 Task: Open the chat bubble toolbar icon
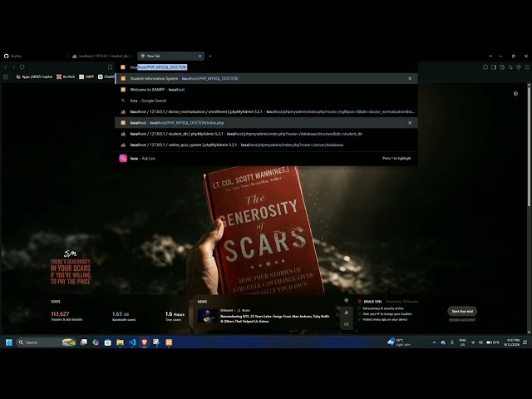(485, 67)
